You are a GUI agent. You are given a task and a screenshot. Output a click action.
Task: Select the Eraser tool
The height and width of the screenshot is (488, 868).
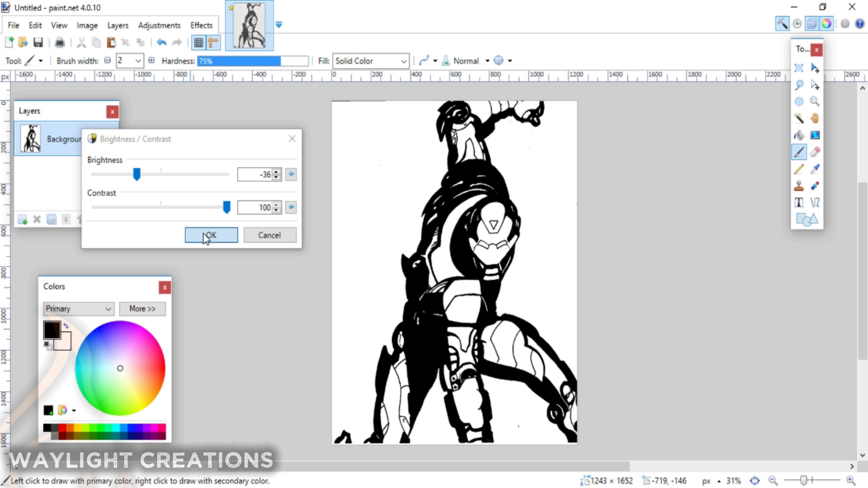pyautogui.click(x=815, y=152)
